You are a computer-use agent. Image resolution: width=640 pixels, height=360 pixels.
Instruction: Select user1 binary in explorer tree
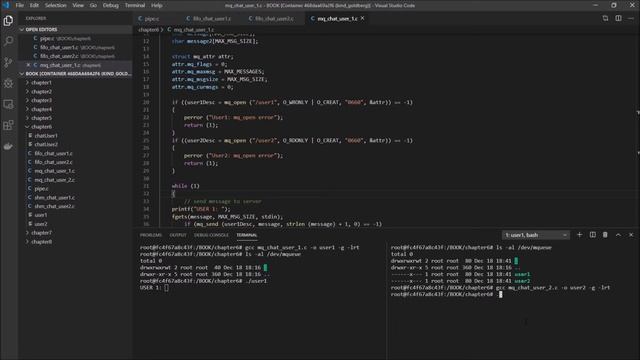[x=40, y=215]
